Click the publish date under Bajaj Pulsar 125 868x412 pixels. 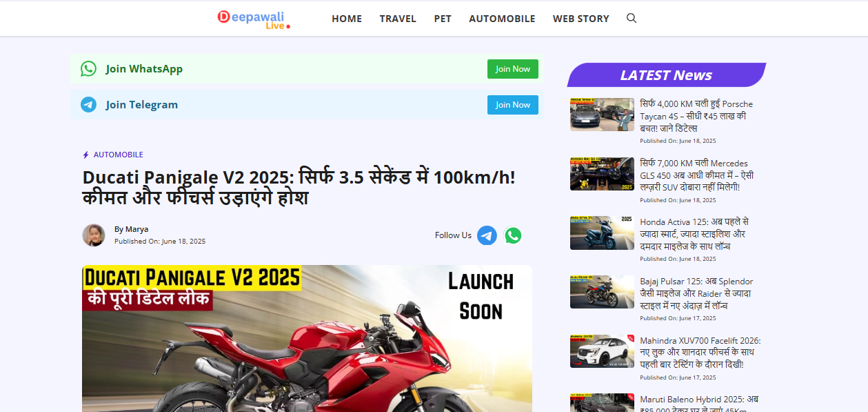click(678, 318)
